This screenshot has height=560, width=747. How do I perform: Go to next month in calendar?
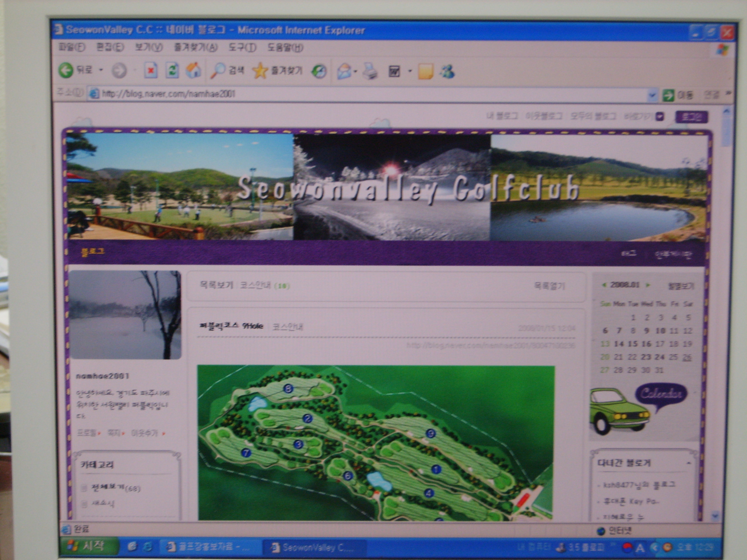coord(648,285)
